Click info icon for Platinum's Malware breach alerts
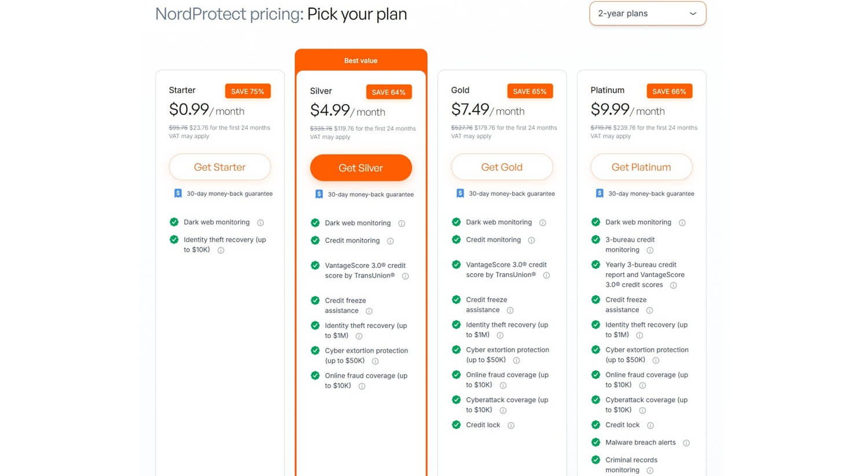868x476 pixels. [686, 442]
